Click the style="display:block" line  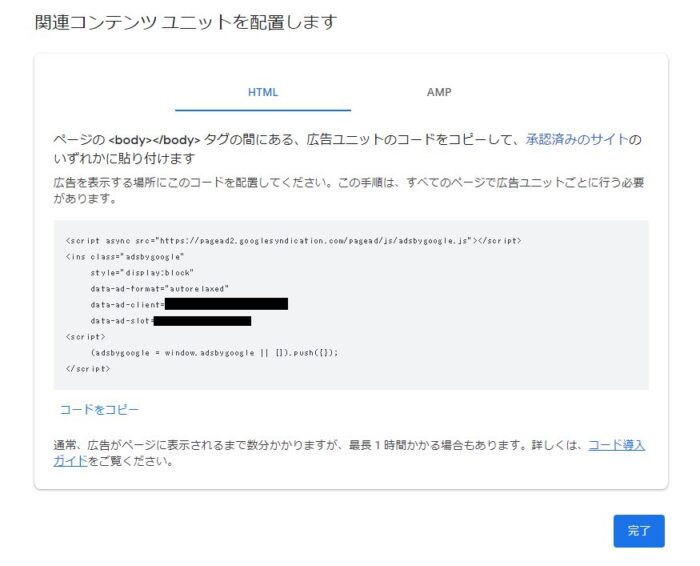point(142,273)
